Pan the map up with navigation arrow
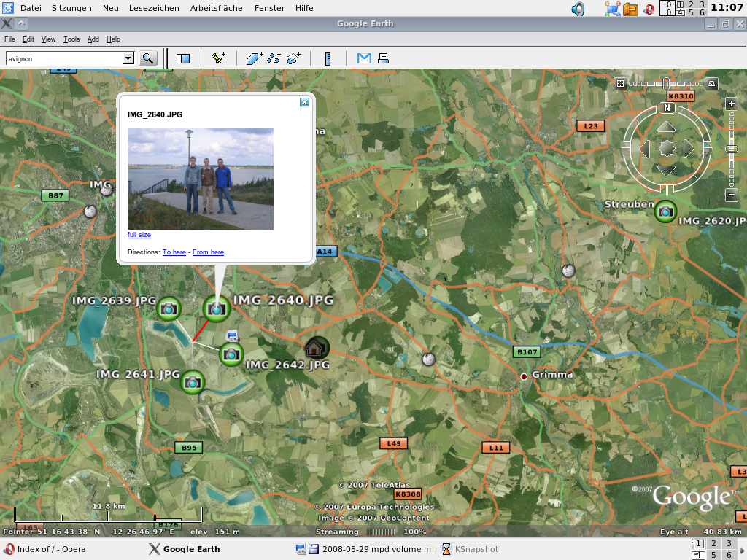The width and height of the screenshot is (747, 560). tap(666, 127)
